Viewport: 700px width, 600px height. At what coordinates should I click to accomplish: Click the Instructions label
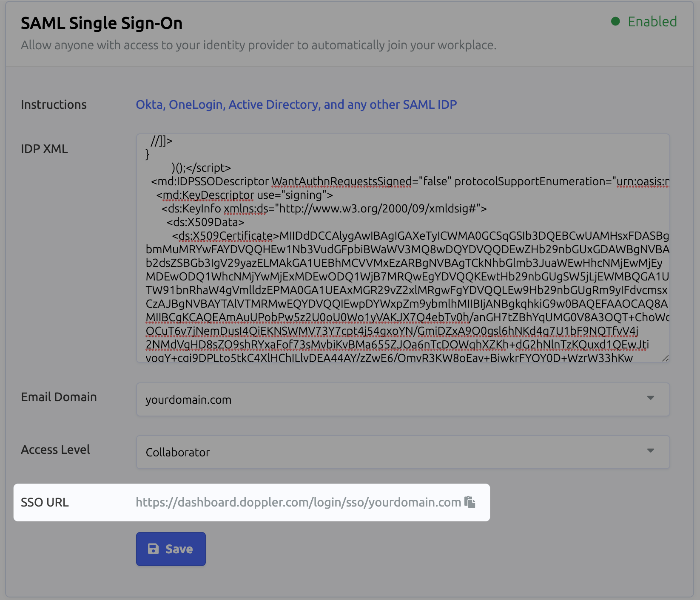tap(54, 105)
